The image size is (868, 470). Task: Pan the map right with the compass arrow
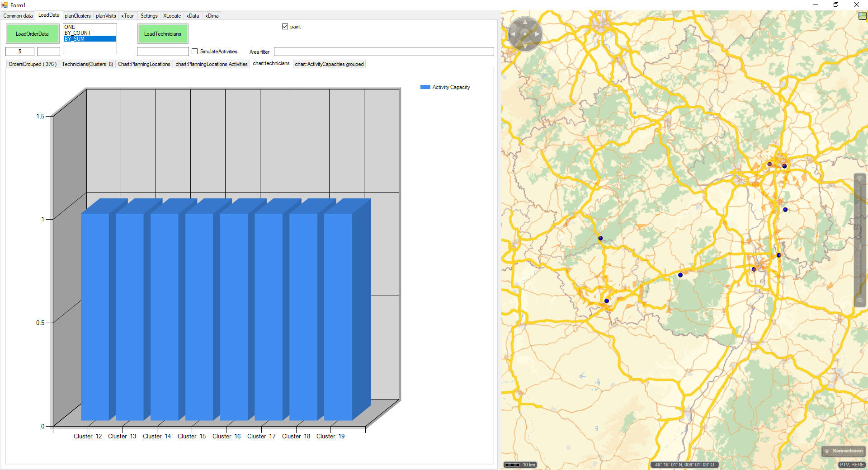pyautogui.click(x=537, y=34)
